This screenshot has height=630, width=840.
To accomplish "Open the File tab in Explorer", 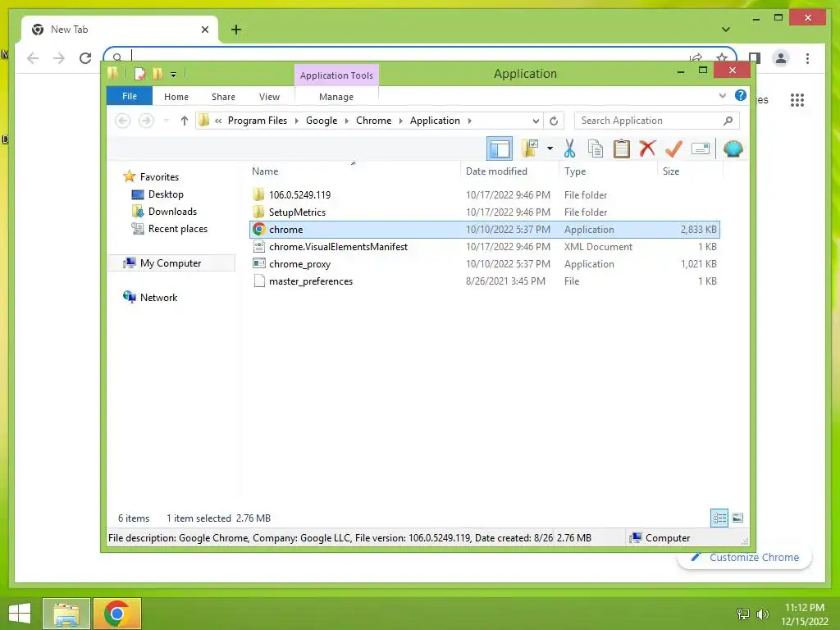I will click(x=129, y=97).
